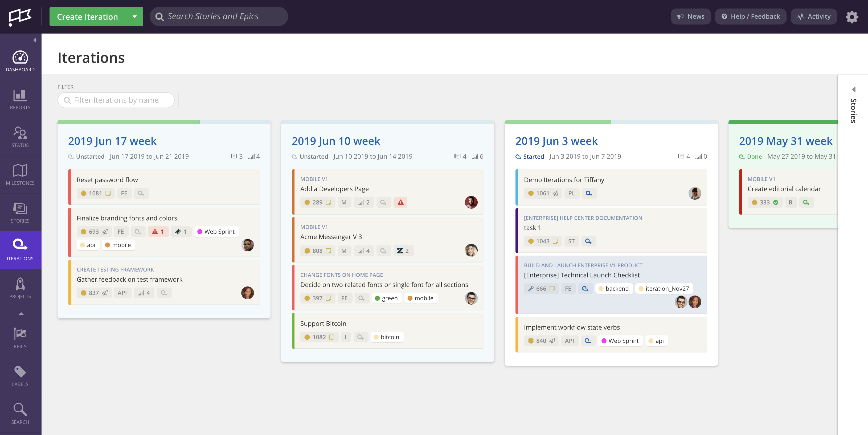The height and width of the screenshot is (435, 868).
Task: Open the Create Iteration dropdown arrow
Action: (x=135, y=17)
